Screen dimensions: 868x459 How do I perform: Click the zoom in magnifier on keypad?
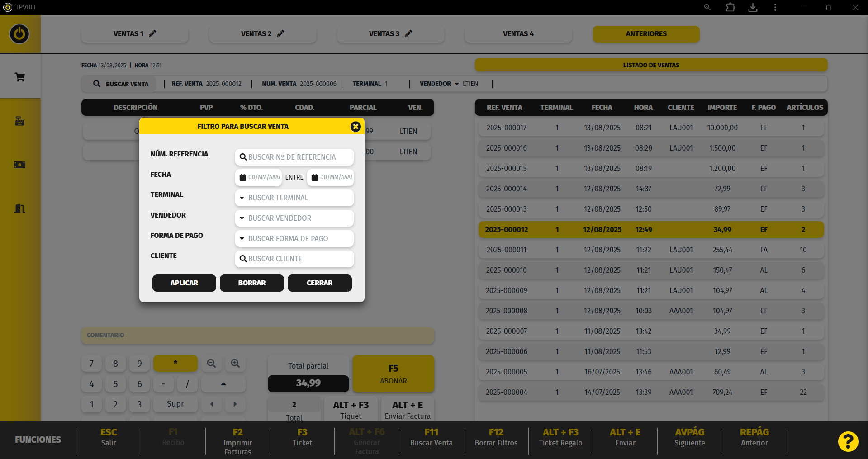[x=235, y=364]
